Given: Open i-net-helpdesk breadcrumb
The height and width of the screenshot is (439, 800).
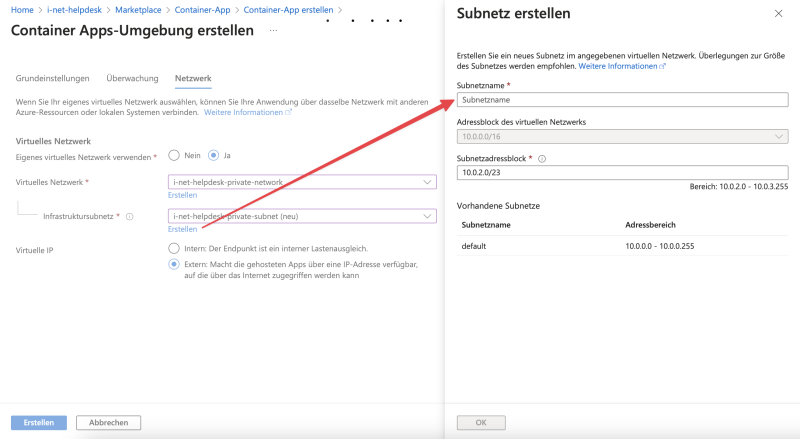Looking at the screenshot, I should click(74, 10).
